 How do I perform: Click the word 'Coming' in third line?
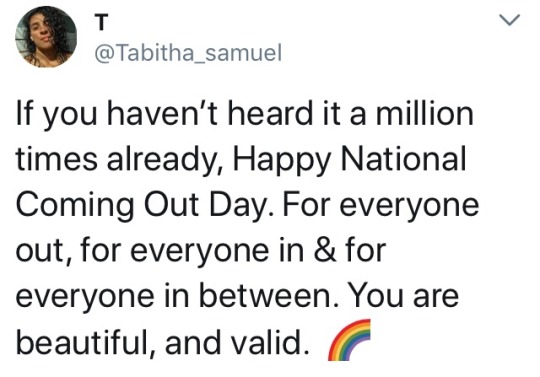point(75,207)
